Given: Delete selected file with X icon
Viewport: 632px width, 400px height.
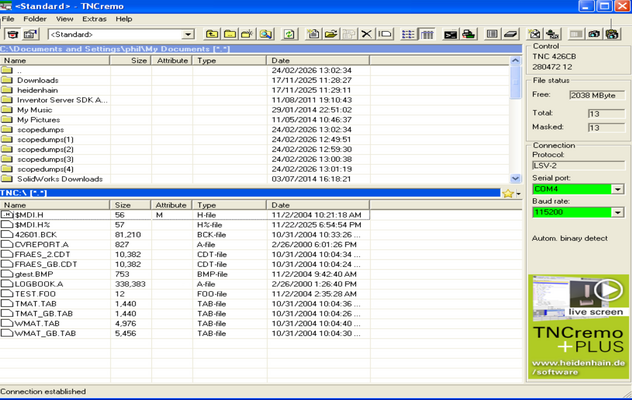Looking at the screenshot, I should pyautogui.click(x=366, y=34).
